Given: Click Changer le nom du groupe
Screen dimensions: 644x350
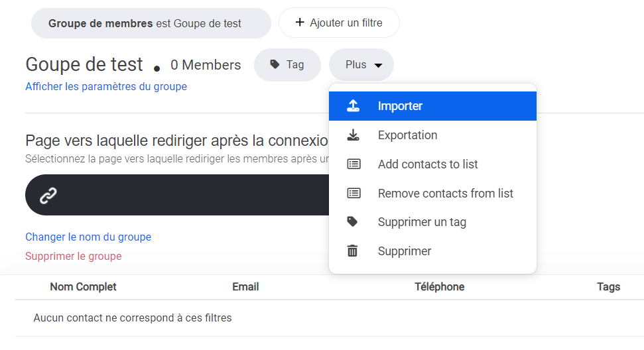Looking at the screenshot, I should click(88, 237).
